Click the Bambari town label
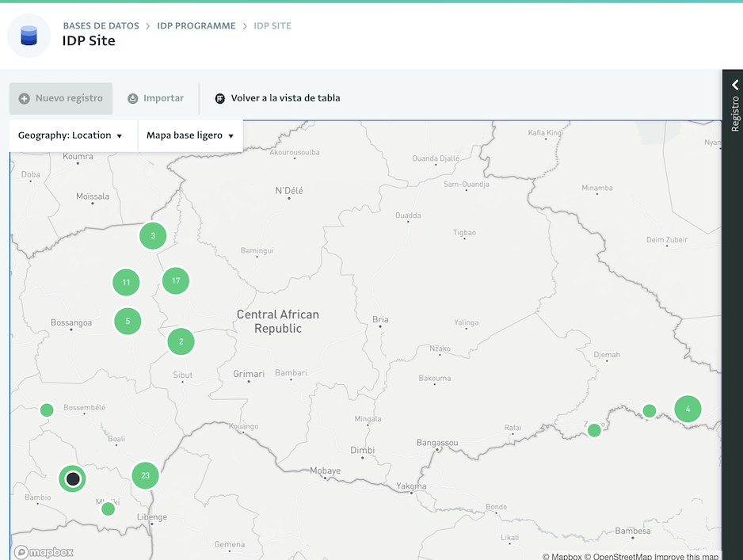 click(291, 373)
